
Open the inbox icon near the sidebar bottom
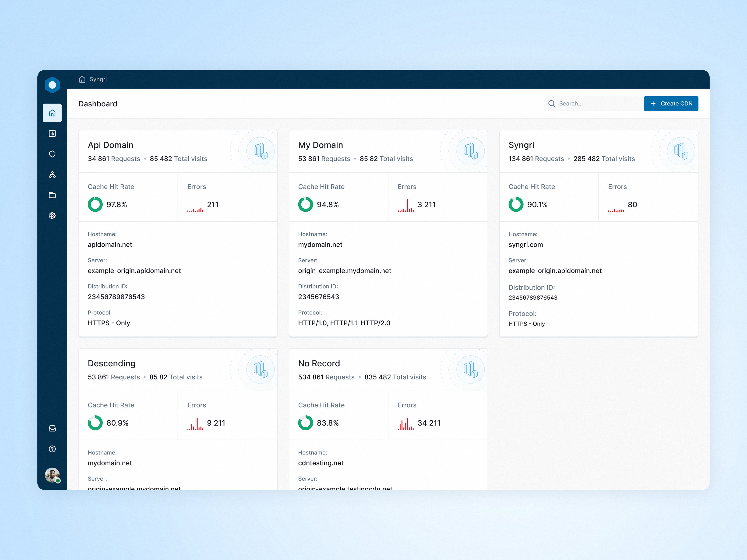click(x=52, y=428)
